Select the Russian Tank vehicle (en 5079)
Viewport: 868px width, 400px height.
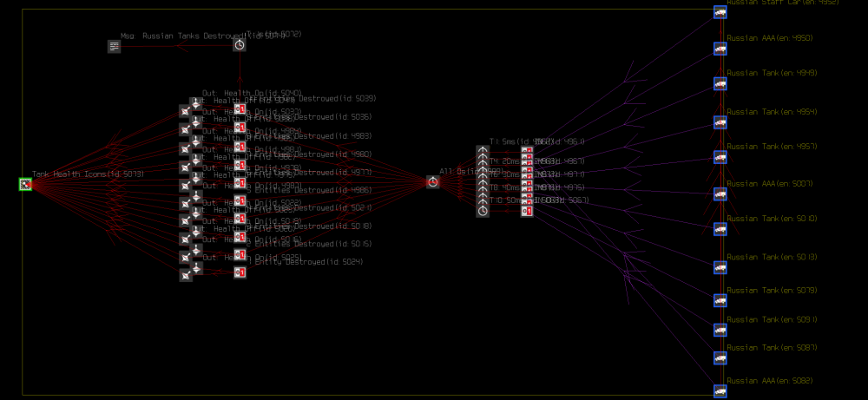click(x=720, y=300)
